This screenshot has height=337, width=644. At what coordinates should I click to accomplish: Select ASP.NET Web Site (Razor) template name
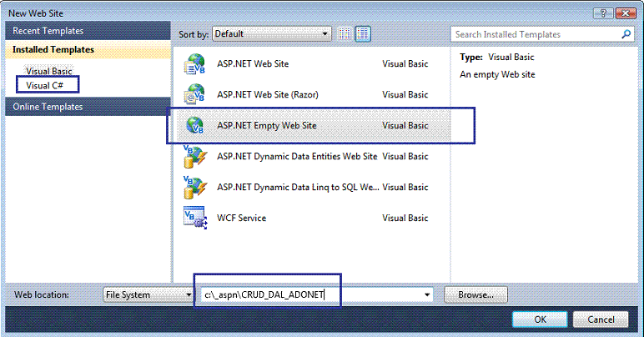pos(268,95)
